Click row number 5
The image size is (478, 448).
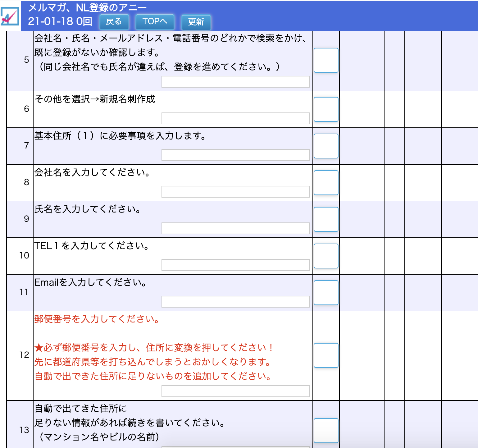tap(26, 60)
